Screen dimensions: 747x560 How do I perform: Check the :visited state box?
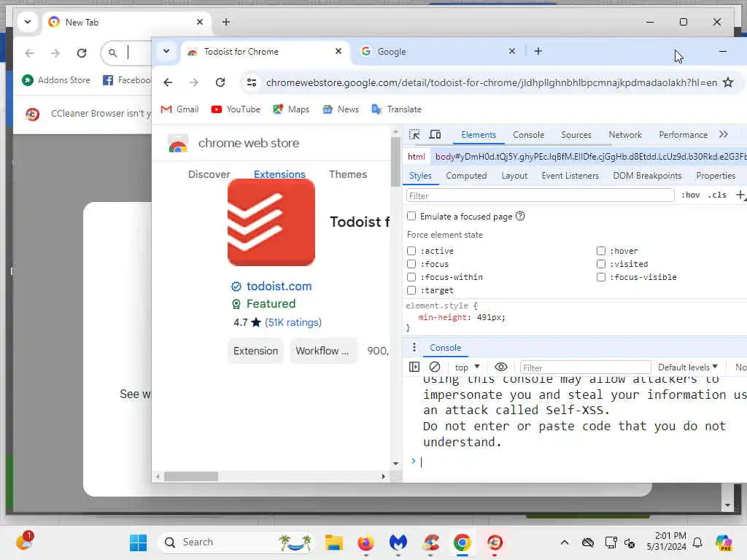pyautogui.click(x=601, y=264)
